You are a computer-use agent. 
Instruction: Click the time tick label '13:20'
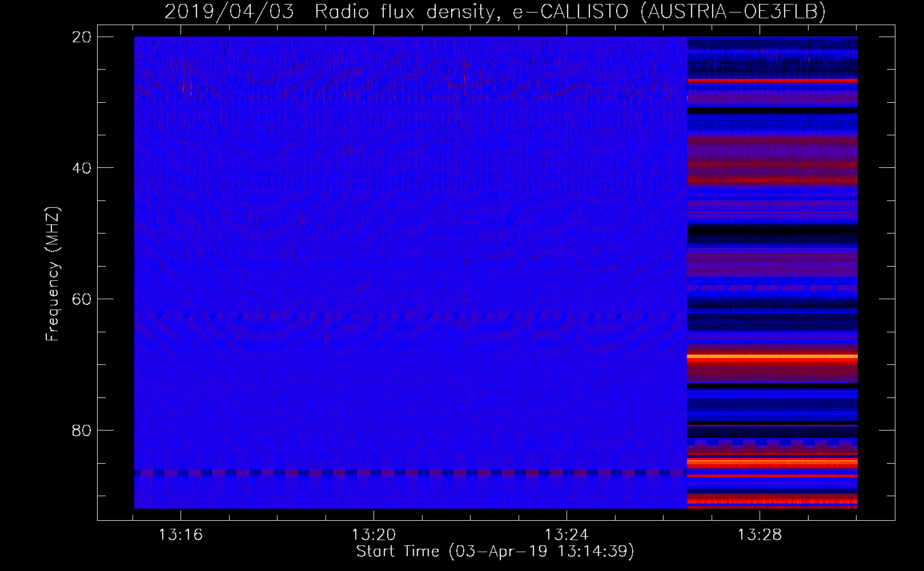373,535
